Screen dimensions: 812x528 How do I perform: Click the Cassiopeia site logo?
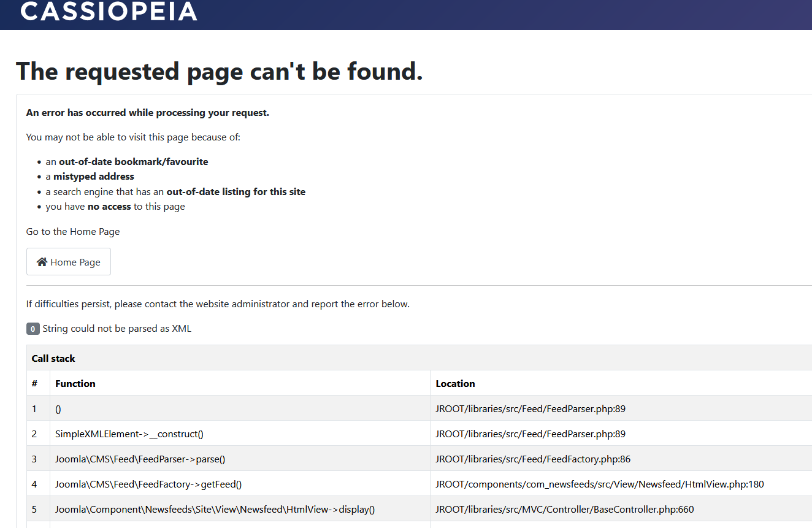click(109, 11)
